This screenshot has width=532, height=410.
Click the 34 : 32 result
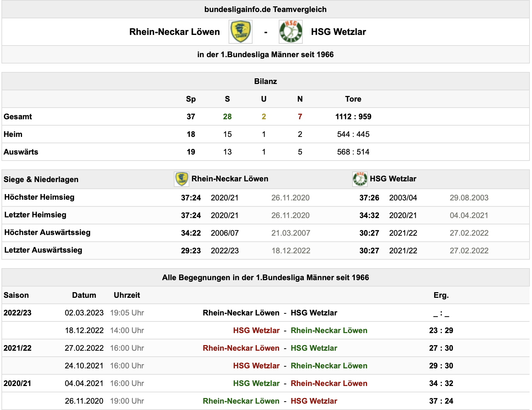[441, 384]
